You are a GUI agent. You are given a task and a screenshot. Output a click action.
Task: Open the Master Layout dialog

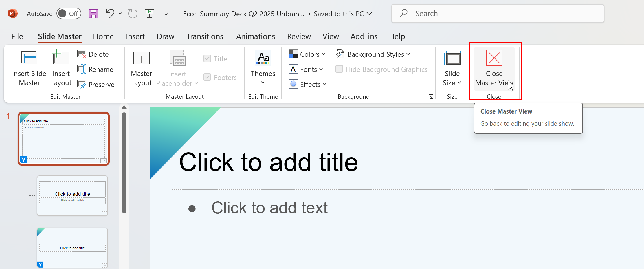141,68
